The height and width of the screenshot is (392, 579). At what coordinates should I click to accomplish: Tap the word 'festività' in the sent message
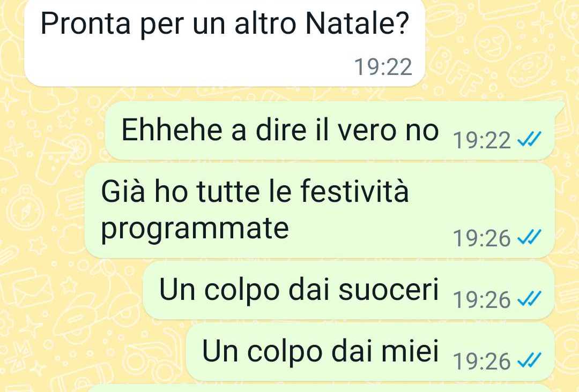point(354,190)
